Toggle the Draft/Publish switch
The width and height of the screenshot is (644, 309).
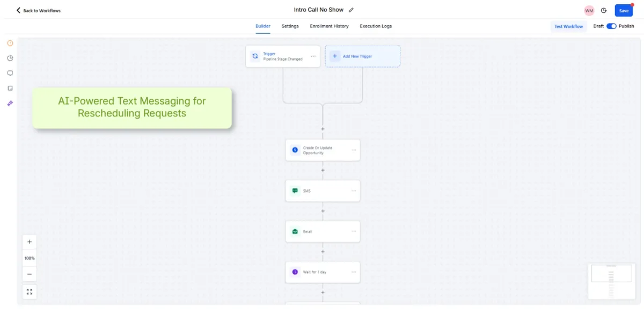[x=611, y=26]
